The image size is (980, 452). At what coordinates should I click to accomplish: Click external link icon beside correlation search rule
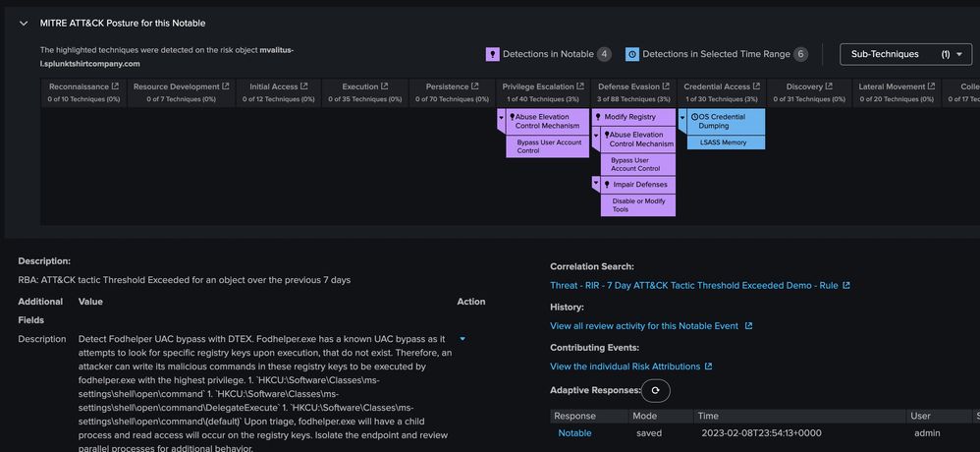(x=846, y=286)
